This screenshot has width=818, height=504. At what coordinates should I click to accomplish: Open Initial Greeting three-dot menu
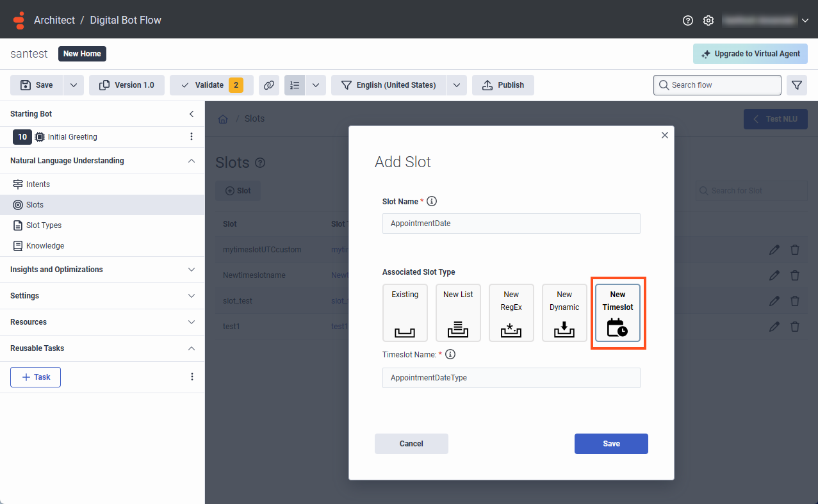point(191,136)
